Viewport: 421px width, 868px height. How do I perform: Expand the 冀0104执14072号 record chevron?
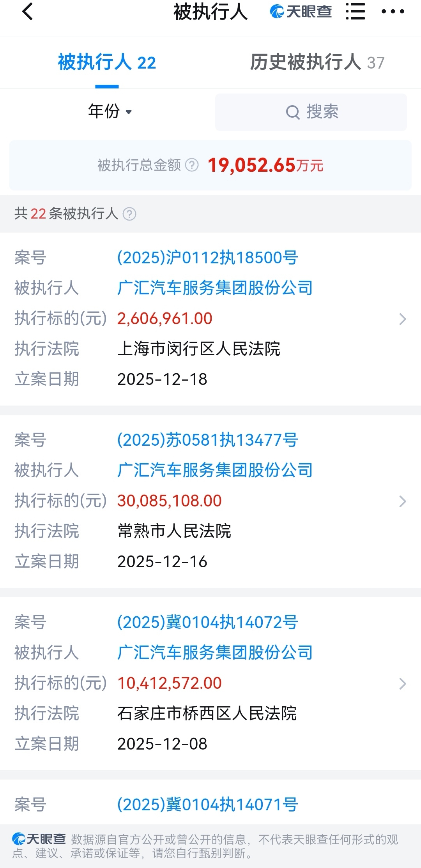(403, 684)
